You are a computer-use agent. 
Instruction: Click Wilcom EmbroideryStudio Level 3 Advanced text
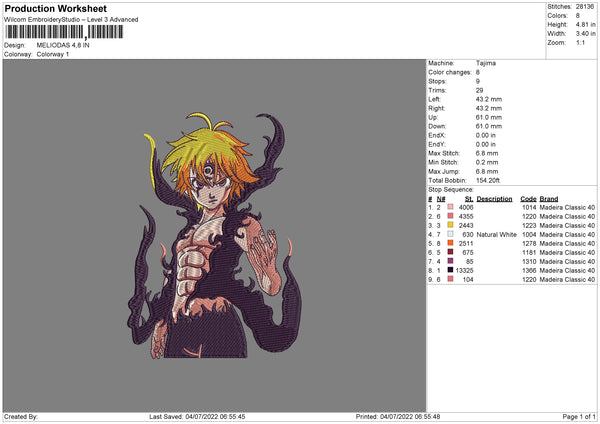[x=71, y=20]
